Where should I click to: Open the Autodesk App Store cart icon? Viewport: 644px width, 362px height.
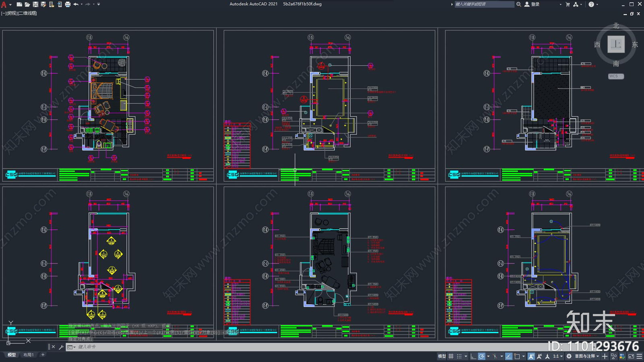click(x=568, y=4)
